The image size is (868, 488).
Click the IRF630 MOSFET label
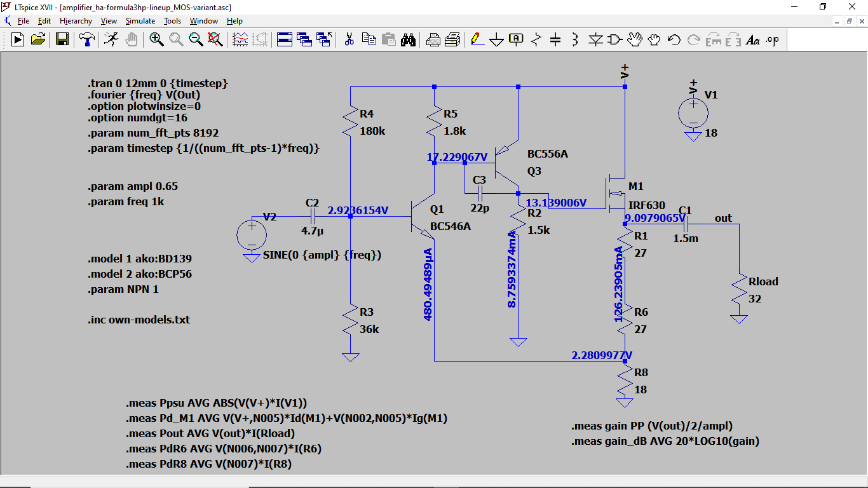647,205
